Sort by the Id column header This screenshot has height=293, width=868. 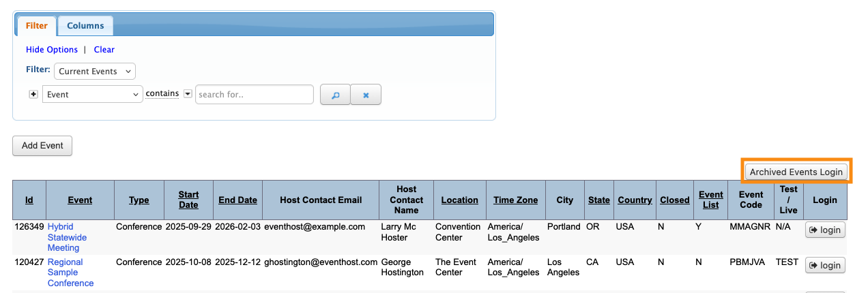coord(29,200)
